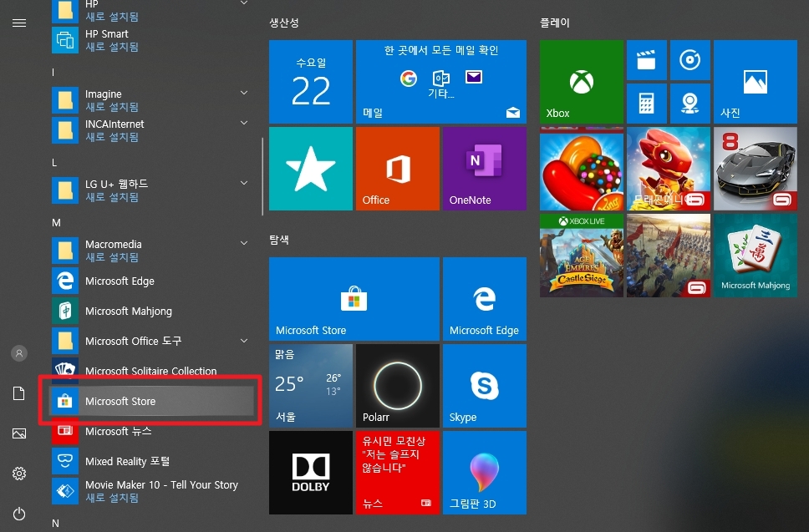Launch the Candy Crush game tile
The height and width of the screenshot is (532, 809).
[x=582, y=169]
